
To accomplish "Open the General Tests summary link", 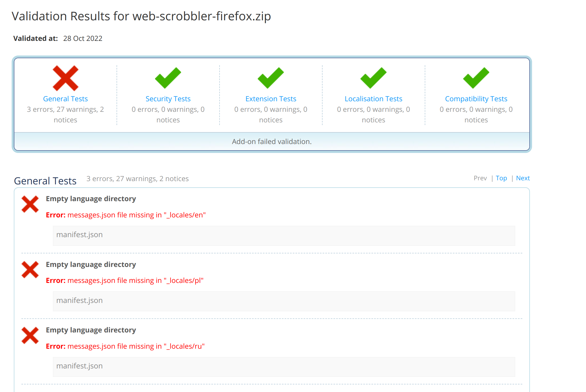I will [65, 99].
